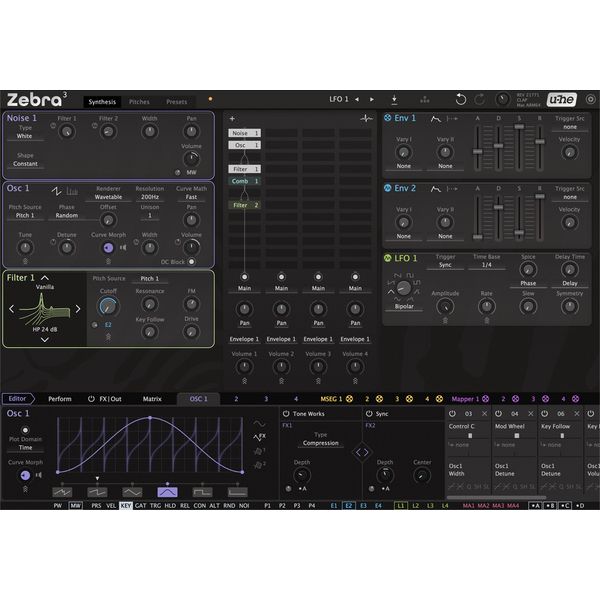
Task: Click the save preset download icon
Action: tap(394, 100)
